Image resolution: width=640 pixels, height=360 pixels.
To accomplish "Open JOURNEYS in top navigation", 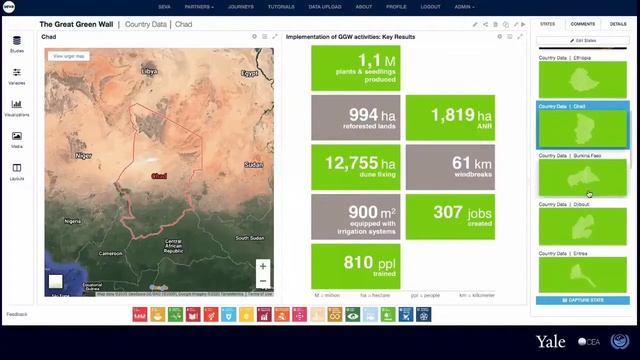I will coord(241,7).
